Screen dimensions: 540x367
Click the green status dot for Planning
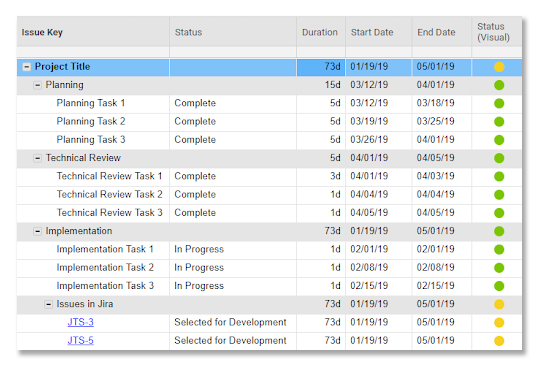click(x=499, y=85)
